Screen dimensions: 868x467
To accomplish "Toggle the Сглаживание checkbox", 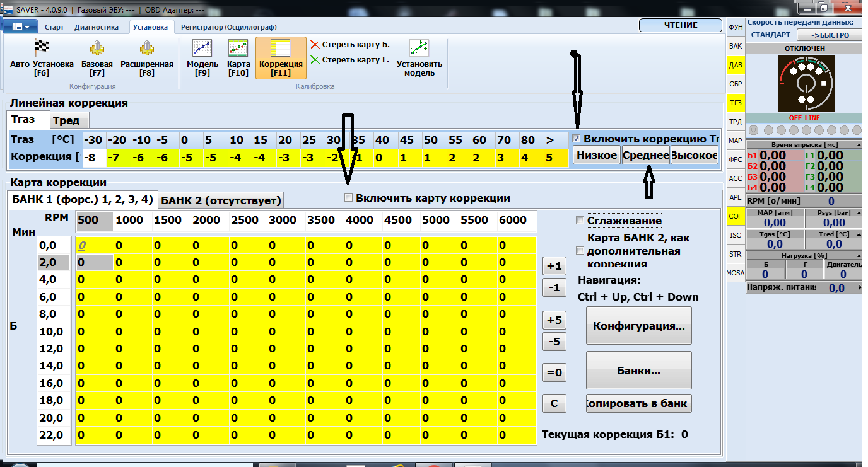I will 580,221.
